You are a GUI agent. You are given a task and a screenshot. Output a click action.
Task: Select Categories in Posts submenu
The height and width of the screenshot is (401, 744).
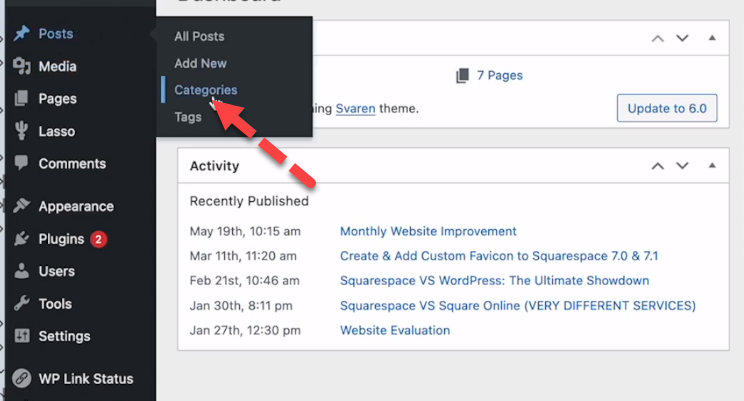point(205,90)
